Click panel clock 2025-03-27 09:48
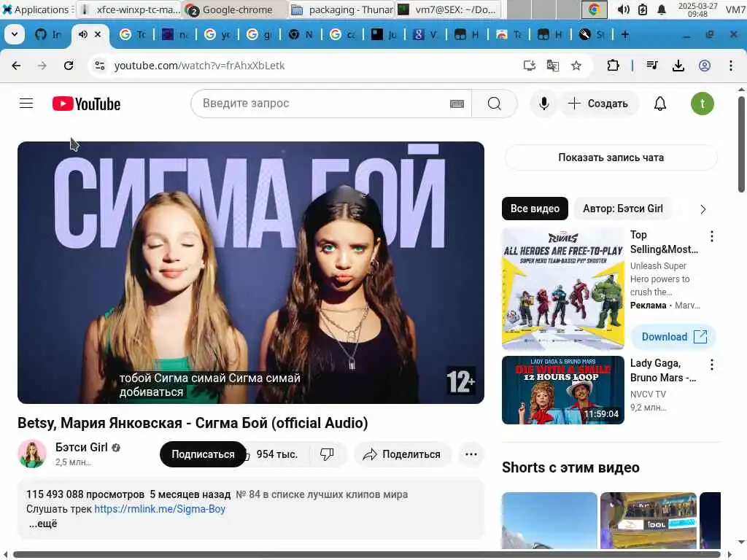Image resolution: width=747 pixels, height=560 pixels. point(697,9)
